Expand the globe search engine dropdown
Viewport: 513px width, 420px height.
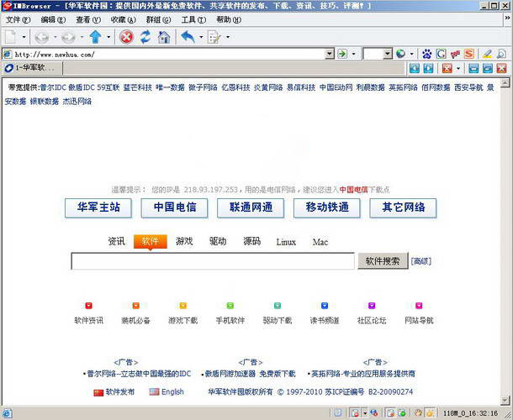point(412,54)
